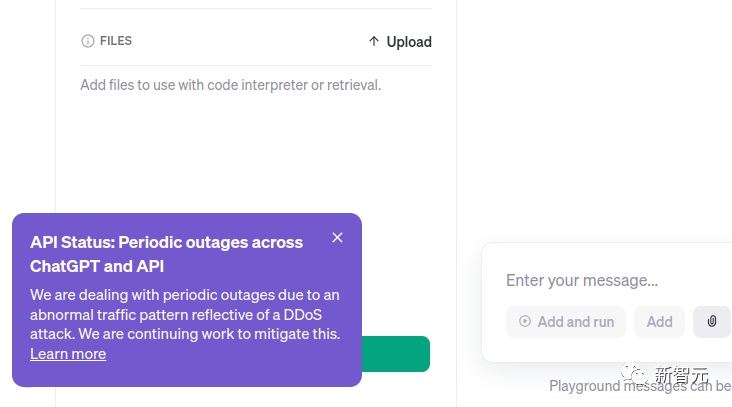The width and height of the screenshot is (732, 407).
Task: Open the Learn more link
Action: pyautogui.click(x=68, y=354)
